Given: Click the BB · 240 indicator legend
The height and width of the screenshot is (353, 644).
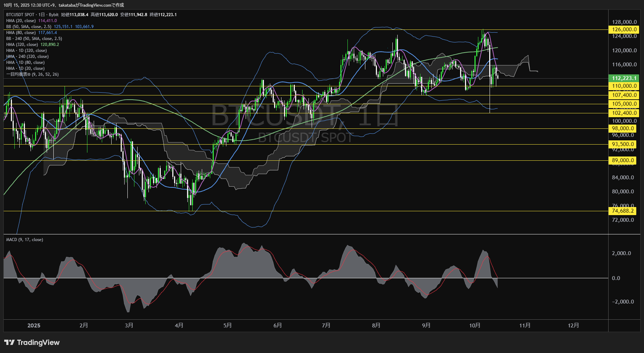Looking at the screenshot, I should tap(34, 39).
